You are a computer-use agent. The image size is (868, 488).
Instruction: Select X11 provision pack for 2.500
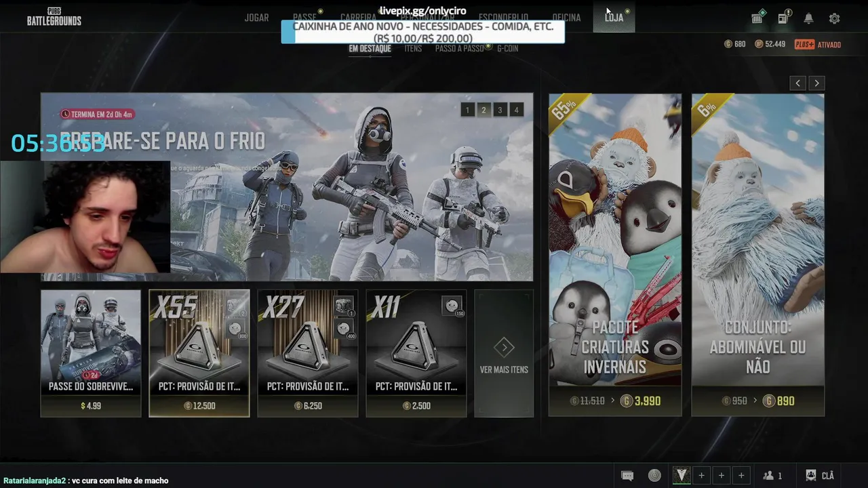coord(416,353)
